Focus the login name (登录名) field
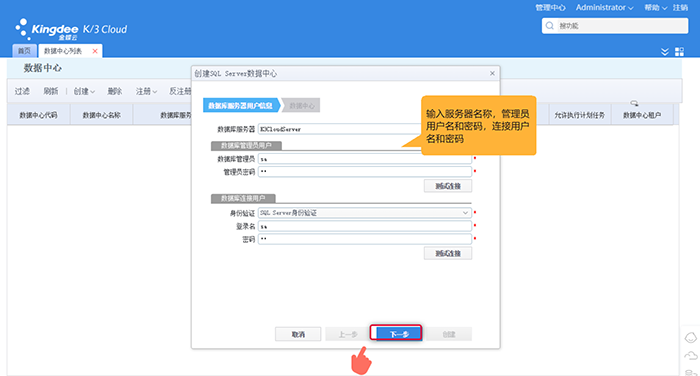Viewport: 700px width, 376px height. point(365,226)
